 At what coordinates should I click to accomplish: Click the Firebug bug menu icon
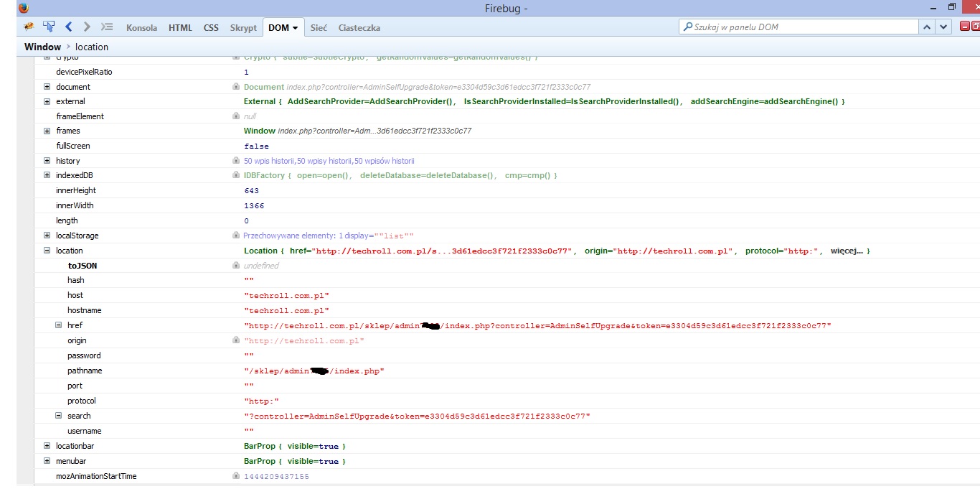click(x=29, y=27)
